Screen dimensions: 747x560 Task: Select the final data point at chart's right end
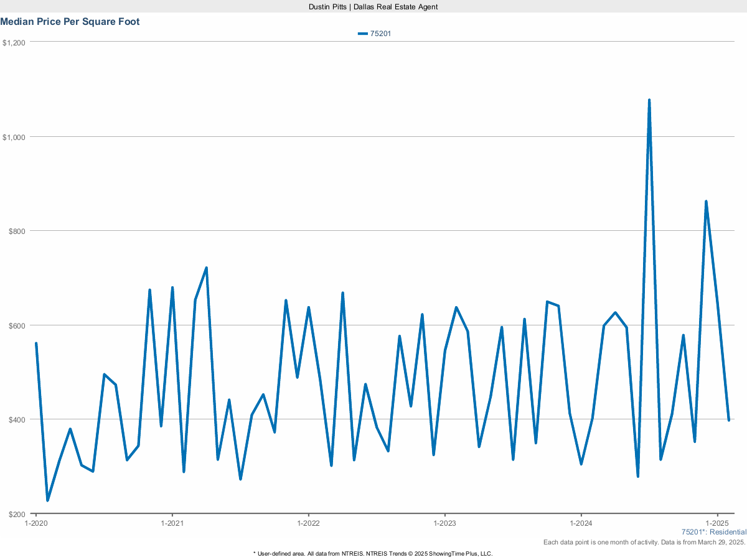(729, 420)
